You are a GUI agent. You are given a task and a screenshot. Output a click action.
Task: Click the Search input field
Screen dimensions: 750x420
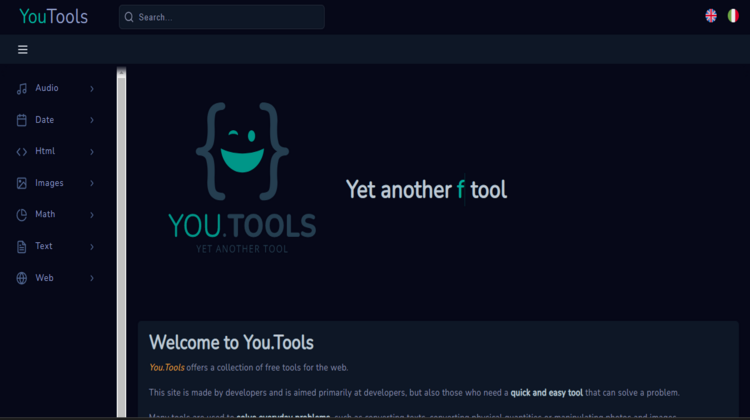click(221, 17)
